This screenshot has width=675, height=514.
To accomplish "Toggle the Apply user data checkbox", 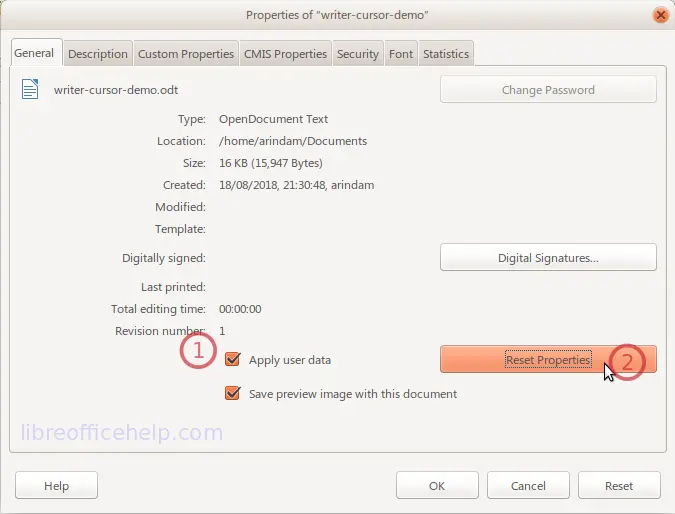I will click(x=233, y=360).
